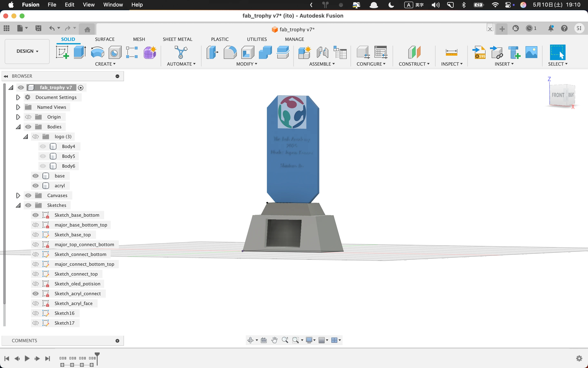Open the notifications bell icon

(x=551, y=28)
